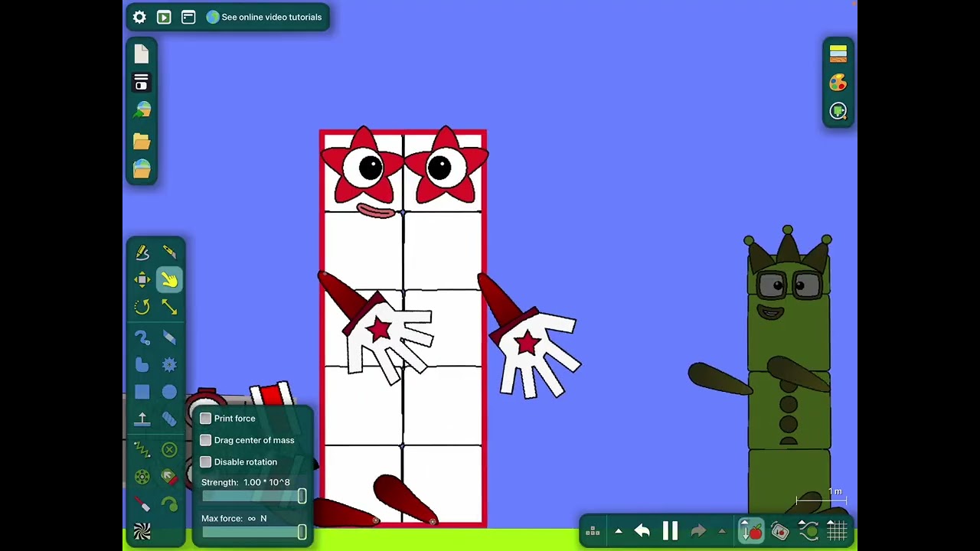Create a new scene with blank page icon
This screenshot has width=980, height=551.
[x=142, y=54]
